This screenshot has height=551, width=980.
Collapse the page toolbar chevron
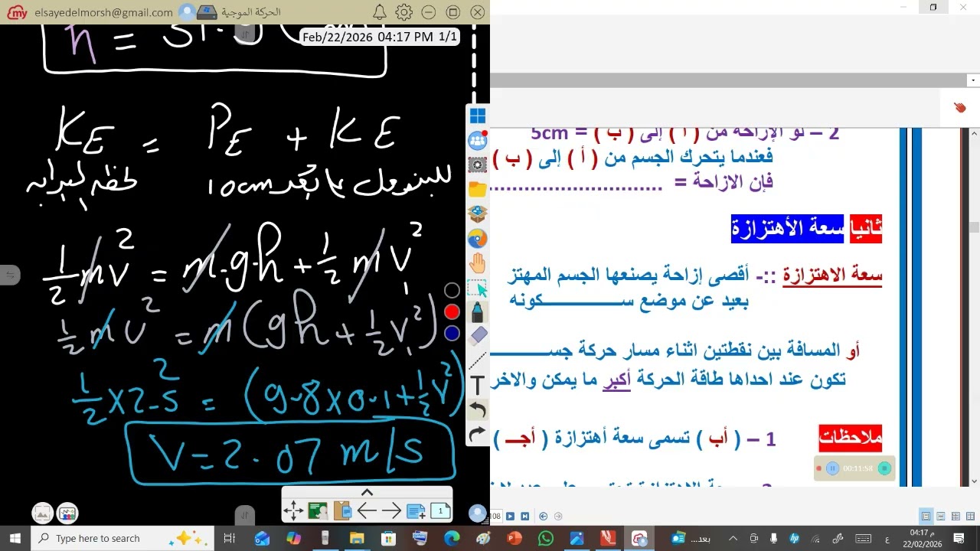click(367, 492)
